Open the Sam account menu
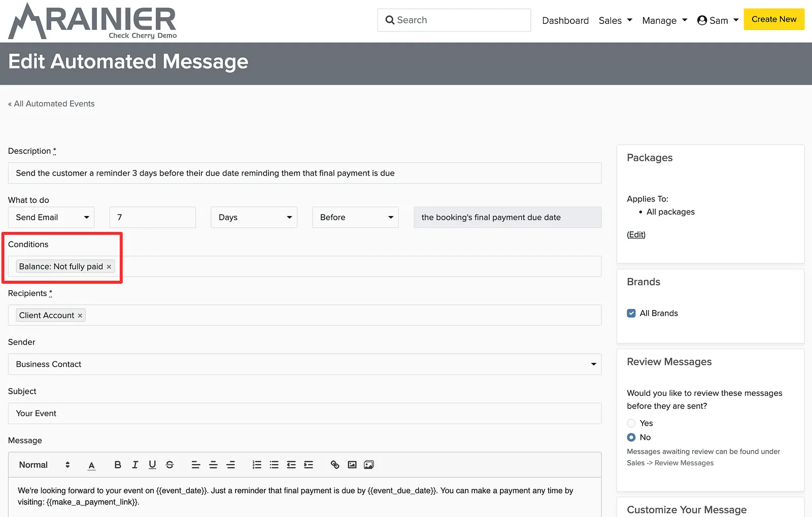Image resolution: width=812 pixels, height=517 pixels. [x=718, y=20]
